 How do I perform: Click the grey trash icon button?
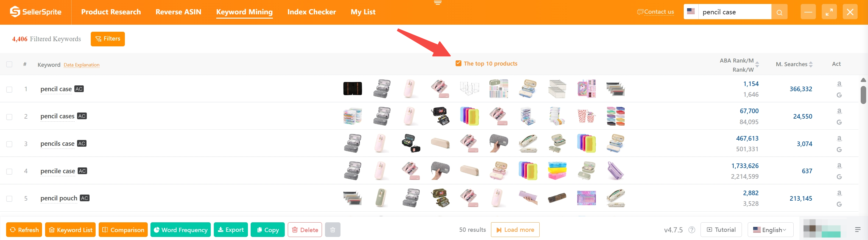tap(332, 230)
